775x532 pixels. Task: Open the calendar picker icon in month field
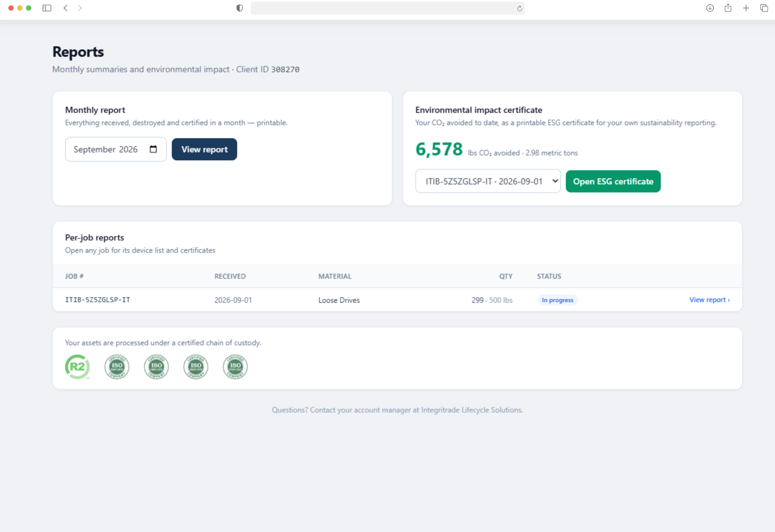click(153, 149)
